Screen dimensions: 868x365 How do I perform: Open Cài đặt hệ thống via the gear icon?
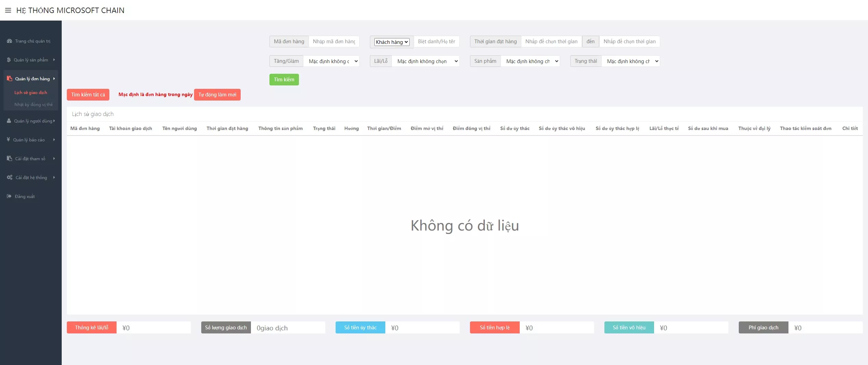9,177
